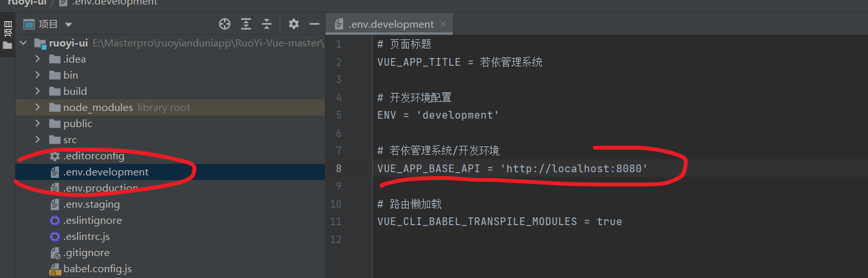This screenshot has height=278, width=868.
Task: Open the .eslintrc.js file
Action: tap(87, 237)
